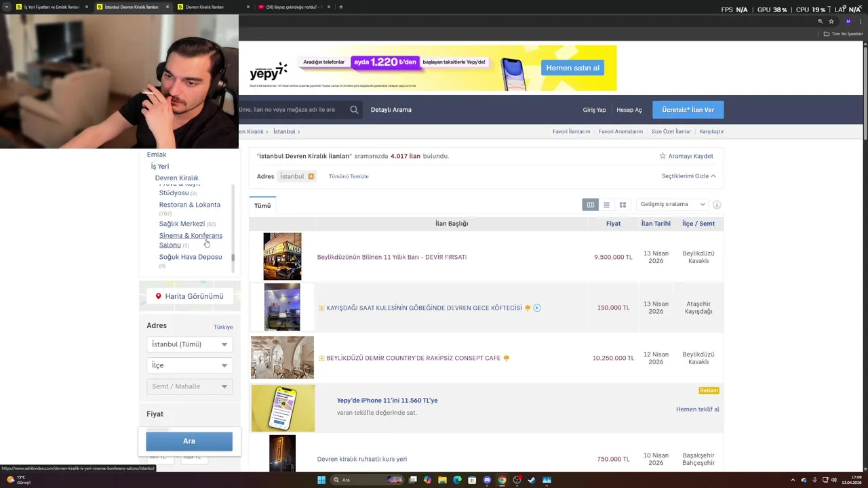Open Microsoft Edge from the taskbar
Screen dimensions: 868x488
tap(457, 480)
